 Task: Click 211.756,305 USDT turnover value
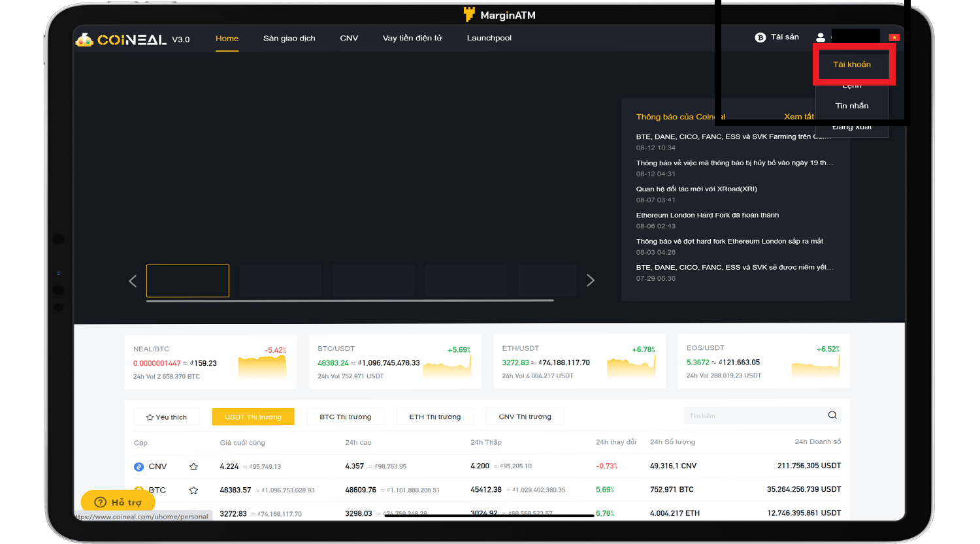809,466
